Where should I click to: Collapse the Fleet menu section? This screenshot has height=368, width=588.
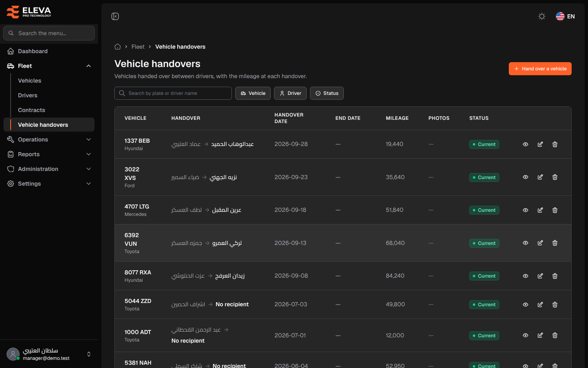click(x=49, y=66)
